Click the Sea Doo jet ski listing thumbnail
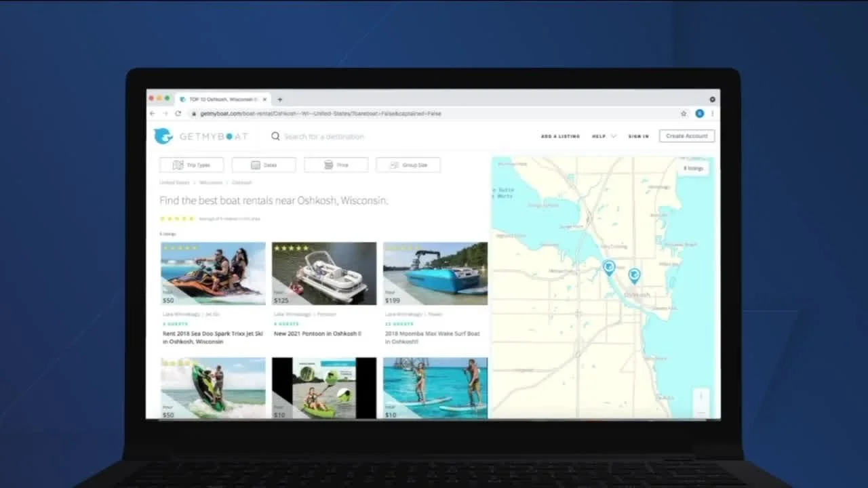 pos(212,273)
